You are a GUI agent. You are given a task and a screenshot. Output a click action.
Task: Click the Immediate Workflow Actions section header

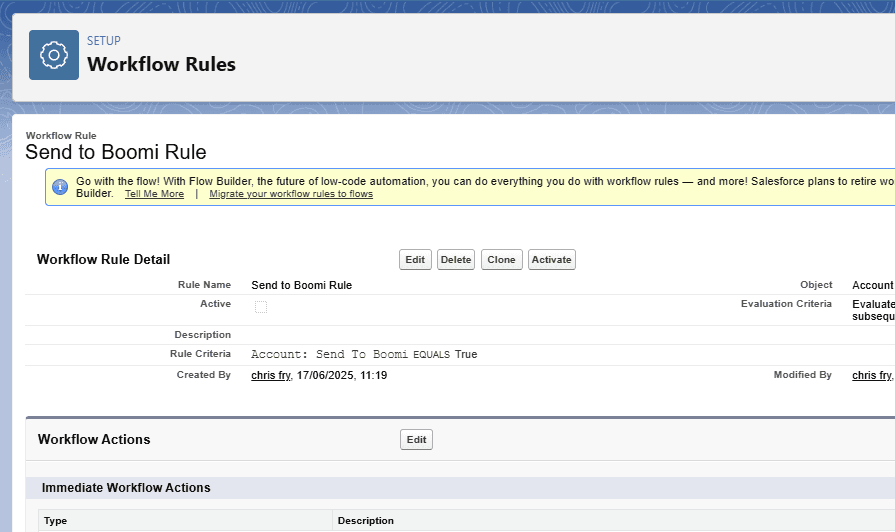coord(126,488)
